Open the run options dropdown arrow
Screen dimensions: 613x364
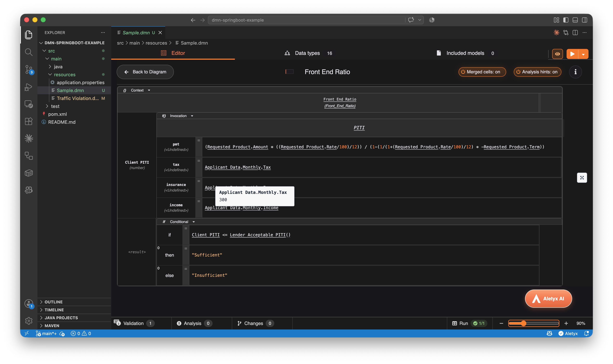583,54
